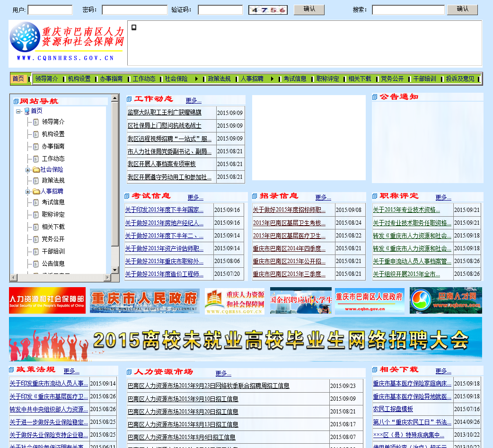This screenshot has width=493, height=448.
Task: Click the folder icon next to 社会保险
Action: (36, 170)
